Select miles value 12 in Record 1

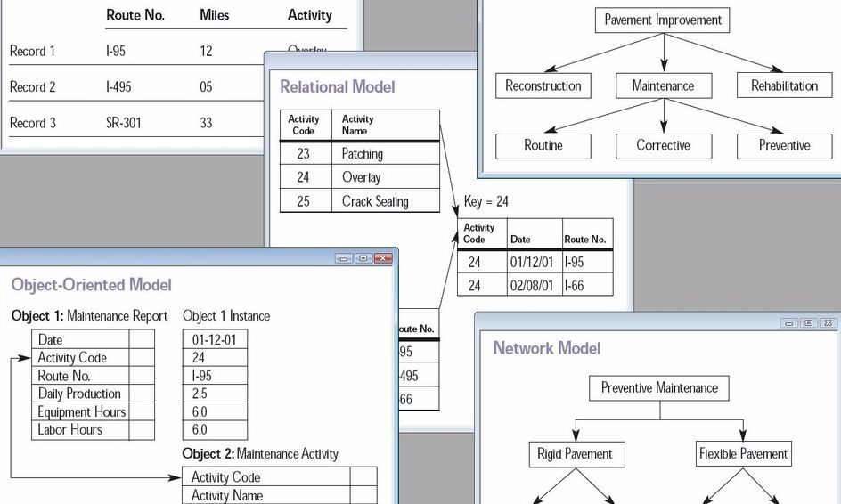(206, 52)
